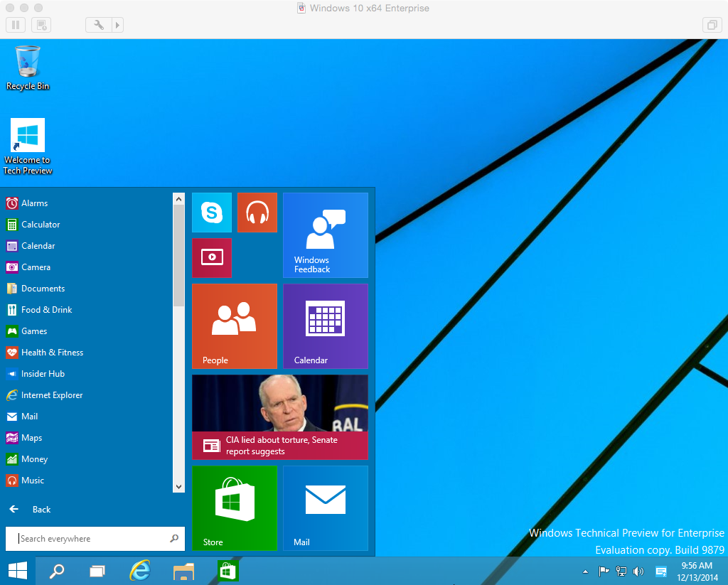Open Store from the taskbar
The height and width of the screenshot is (585, 728).
(228, 571)
